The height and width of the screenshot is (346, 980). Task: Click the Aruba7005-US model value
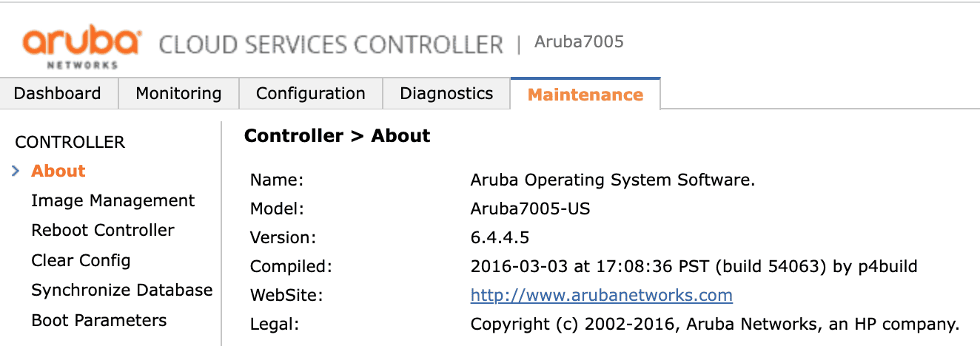coord(530,208)
